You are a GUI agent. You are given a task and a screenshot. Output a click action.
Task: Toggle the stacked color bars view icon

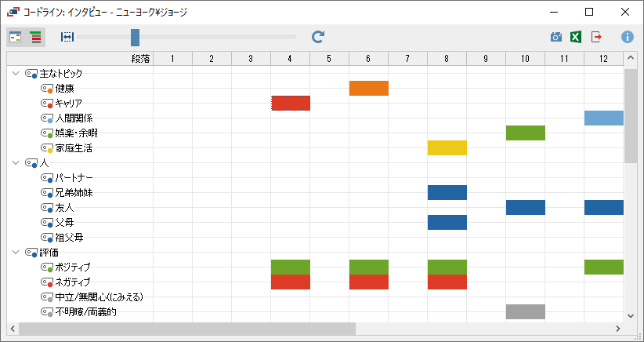pyautogui.click(x=35, y=37)
